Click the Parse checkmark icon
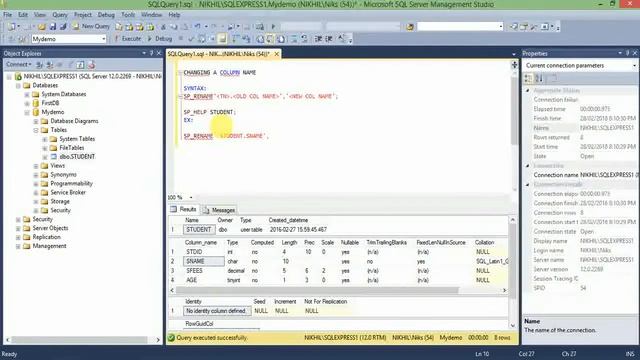The width and height of the screenshot is (640, 360). pyautogui.click(x=191, y=39)
